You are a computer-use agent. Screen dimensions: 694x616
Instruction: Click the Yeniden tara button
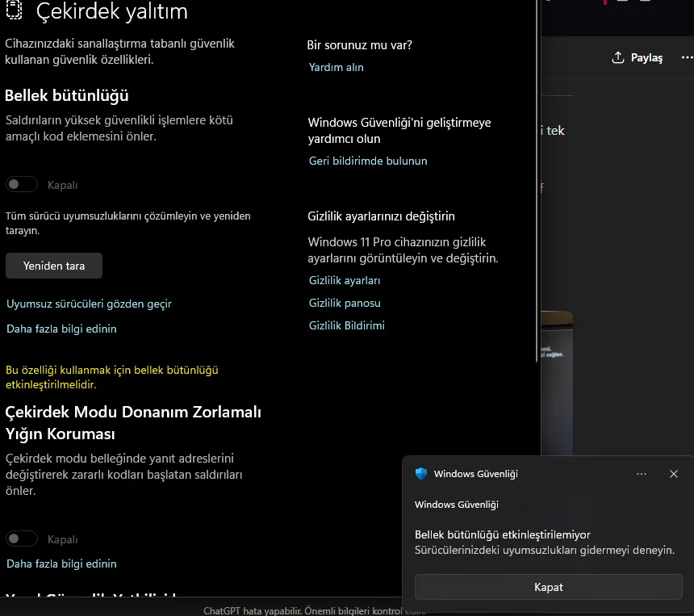(54, 266)
